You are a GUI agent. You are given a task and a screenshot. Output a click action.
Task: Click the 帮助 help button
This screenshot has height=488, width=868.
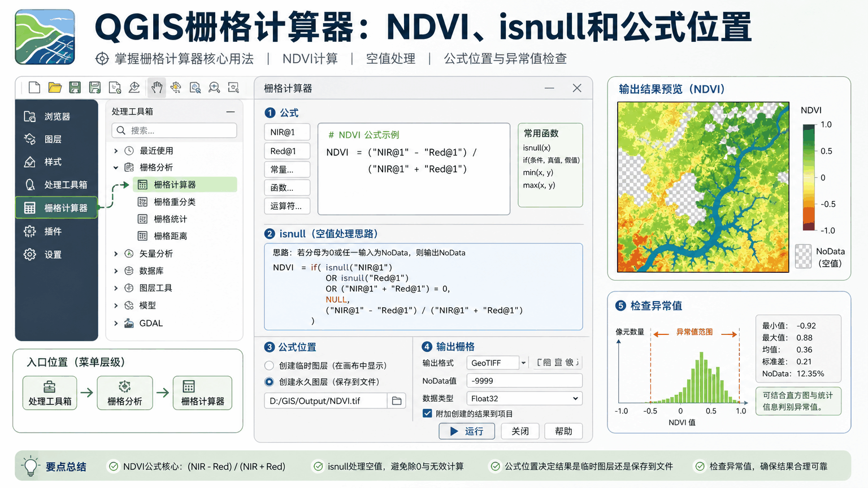pos(563,432)
